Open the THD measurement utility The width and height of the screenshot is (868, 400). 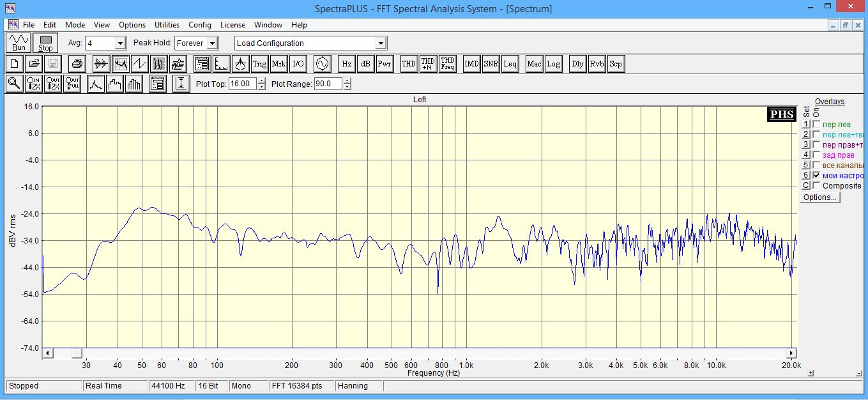pos(409,64)
